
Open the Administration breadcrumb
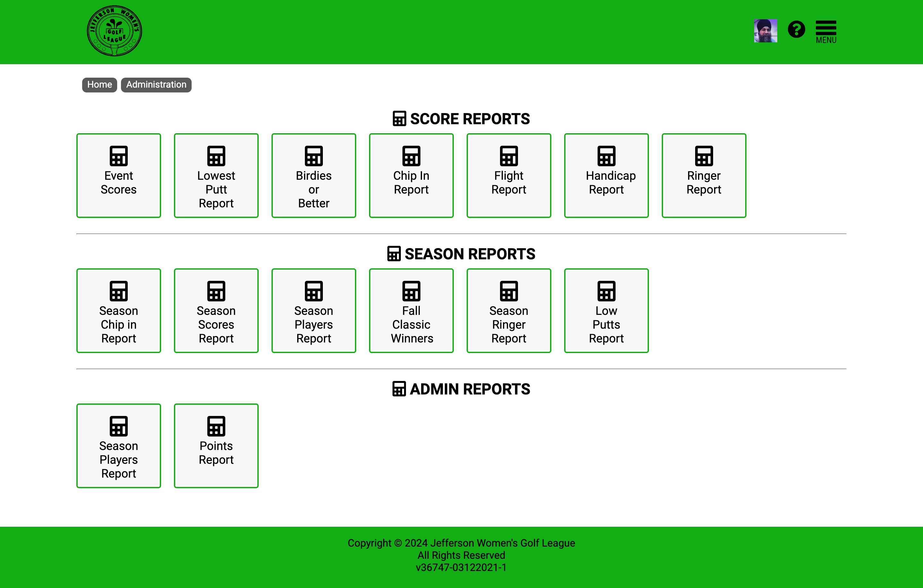pos(156,85)
